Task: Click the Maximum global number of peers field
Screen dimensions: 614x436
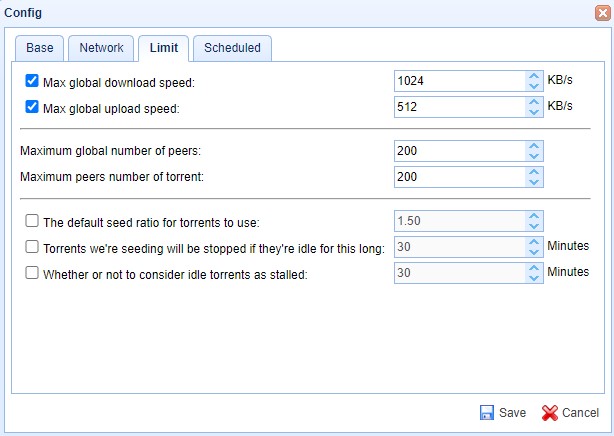Action: tap(460, 151)
